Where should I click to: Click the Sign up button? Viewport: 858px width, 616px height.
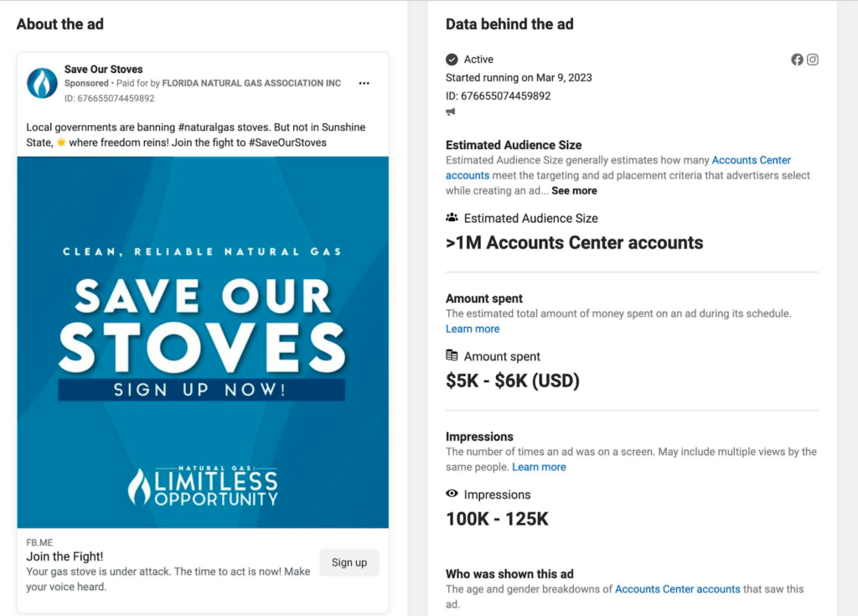(349, 562)
